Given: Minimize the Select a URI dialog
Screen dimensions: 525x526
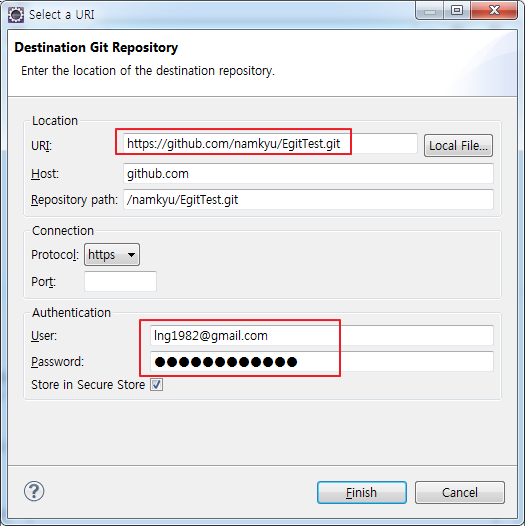Looking at the screenshot, I should 430,11.
